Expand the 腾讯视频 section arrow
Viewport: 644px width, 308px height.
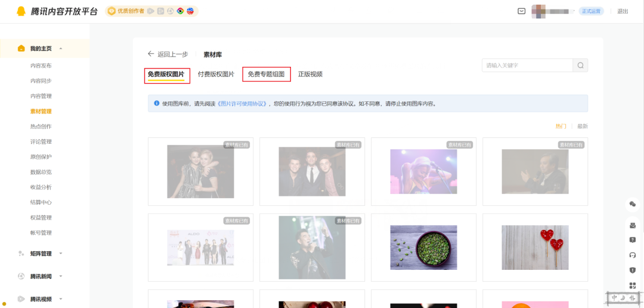61,299
